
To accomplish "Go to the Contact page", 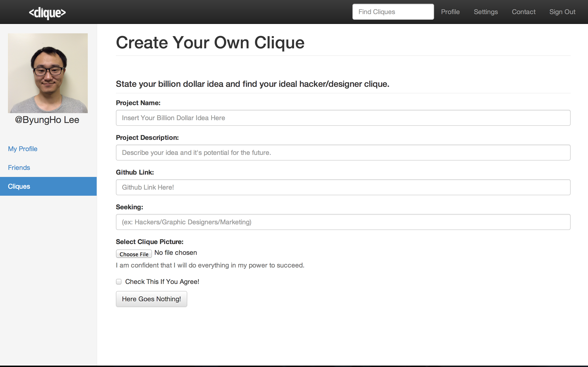I will click(523, 12).
